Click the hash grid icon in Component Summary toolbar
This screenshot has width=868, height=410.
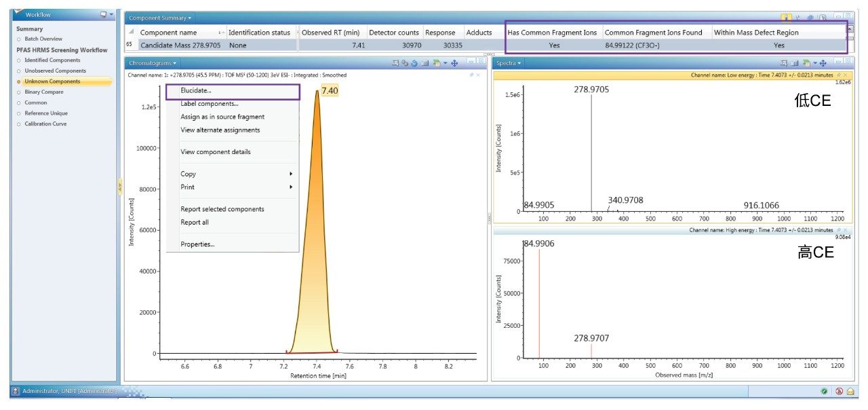click(810, 18)
